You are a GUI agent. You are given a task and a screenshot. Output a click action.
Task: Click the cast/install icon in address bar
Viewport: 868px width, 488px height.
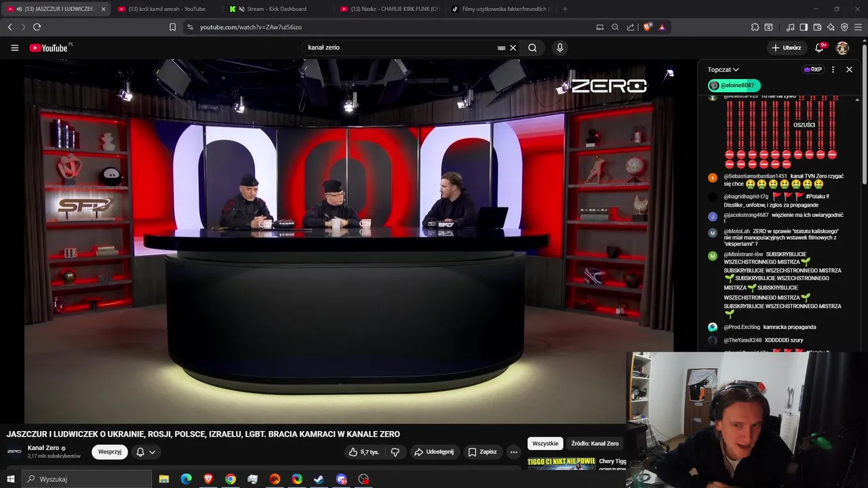pos(599,27)
